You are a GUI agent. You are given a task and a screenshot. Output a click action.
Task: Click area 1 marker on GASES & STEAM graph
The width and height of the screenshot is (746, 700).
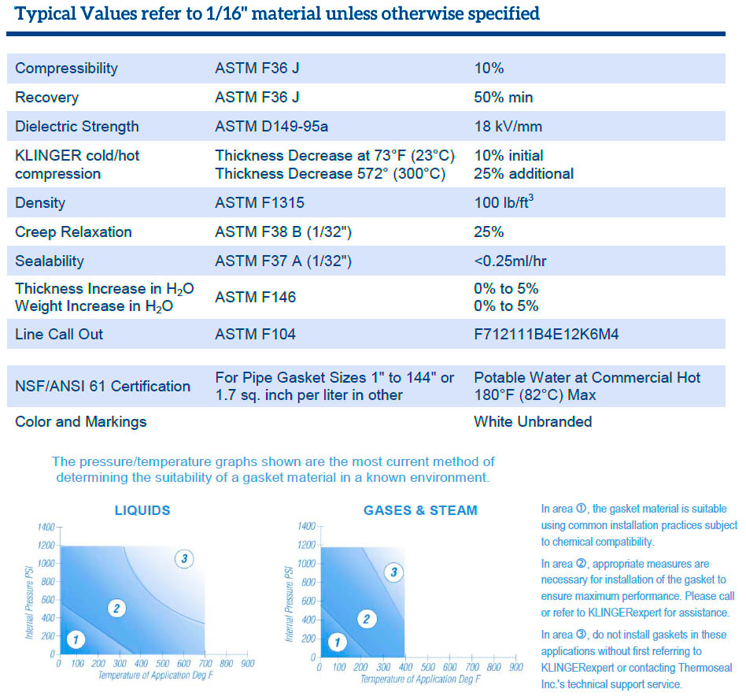click(337, 643)
